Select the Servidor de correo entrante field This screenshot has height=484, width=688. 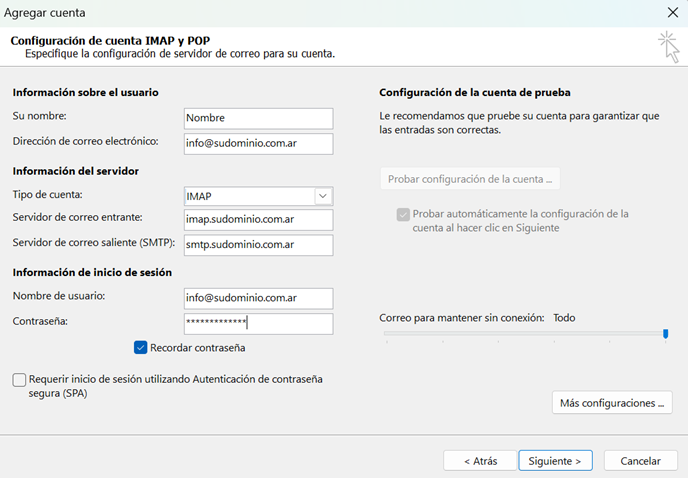258,220
